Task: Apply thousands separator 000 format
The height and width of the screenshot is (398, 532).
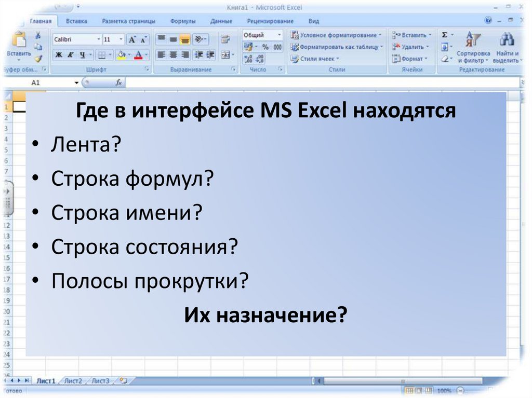Action: 277,47
